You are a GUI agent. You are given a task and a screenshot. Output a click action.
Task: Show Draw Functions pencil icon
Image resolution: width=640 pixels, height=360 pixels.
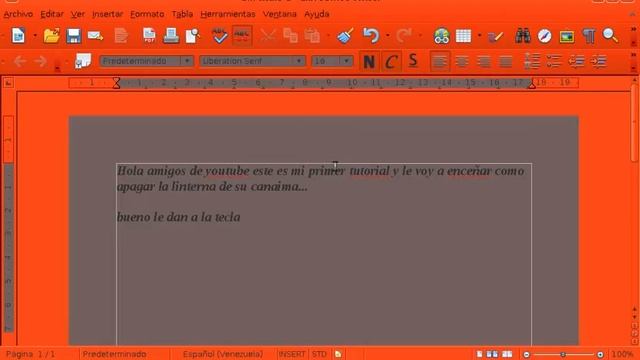[x=495, y=37]
